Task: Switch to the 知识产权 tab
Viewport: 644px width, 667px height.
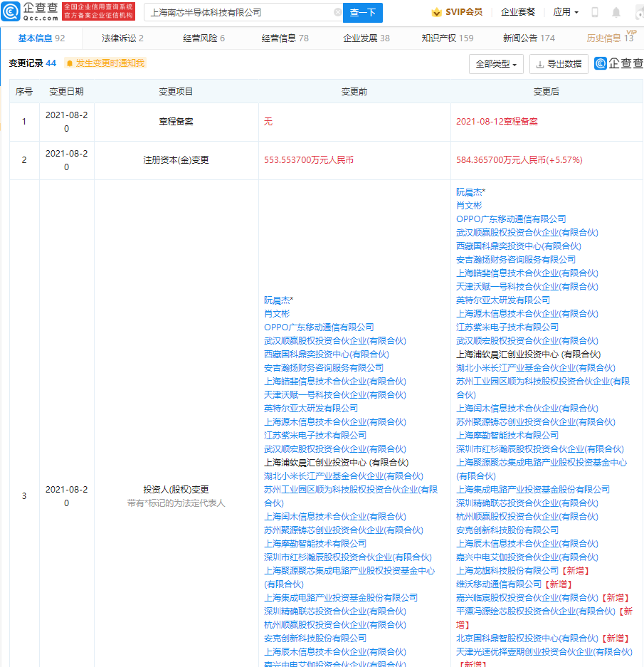Action: (x=447, y=38)
